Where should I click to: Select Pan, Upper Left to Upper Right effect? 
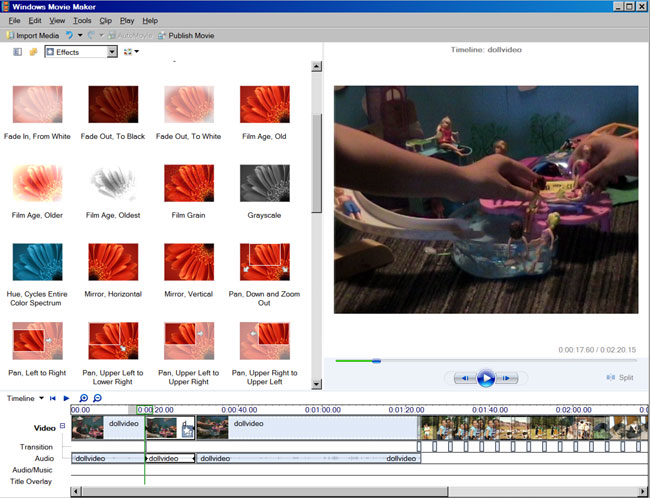189,354
